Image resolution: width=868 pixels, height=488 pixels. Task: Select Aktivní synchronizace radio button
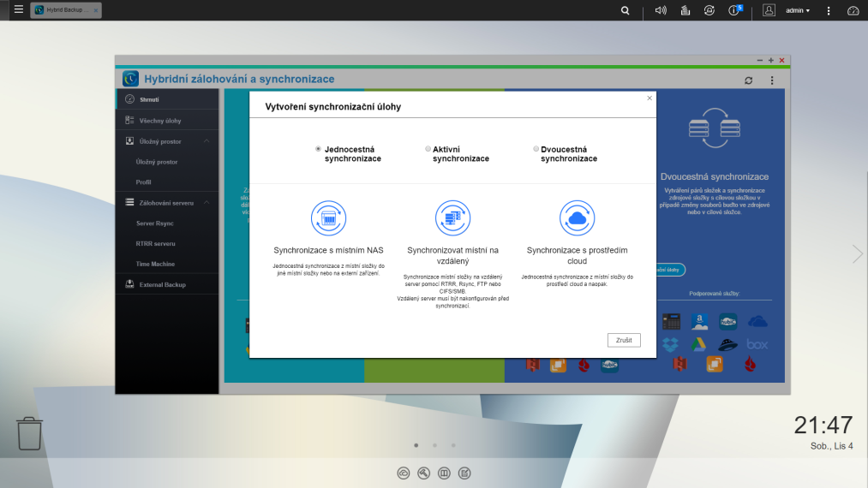coord(428,149)
